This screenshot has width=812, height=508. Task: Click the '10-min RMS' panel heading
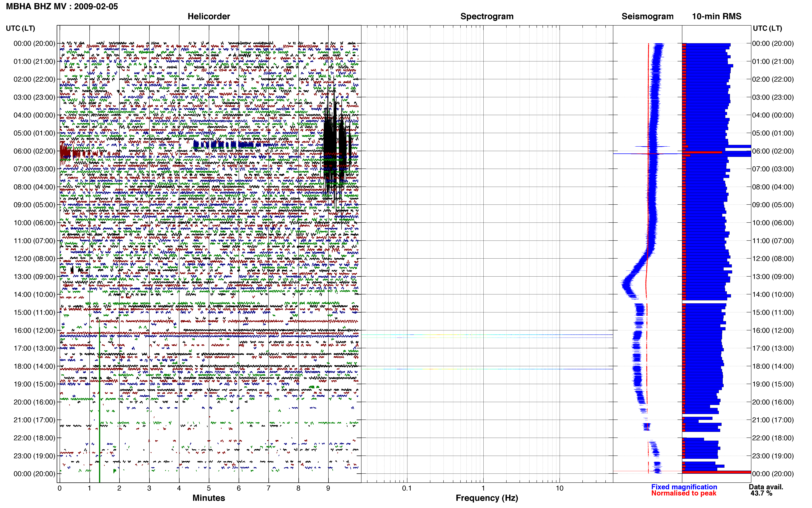(717, 16)
